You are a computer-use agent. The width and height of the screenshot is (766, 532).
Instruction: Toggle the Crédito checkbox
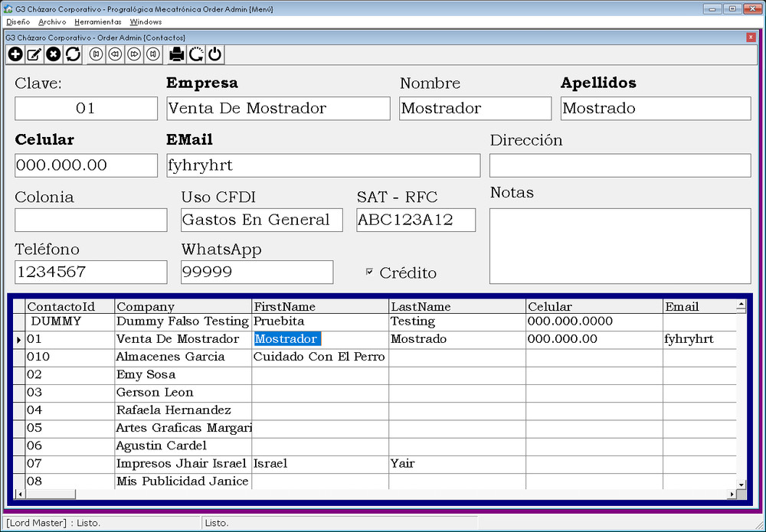369,271
